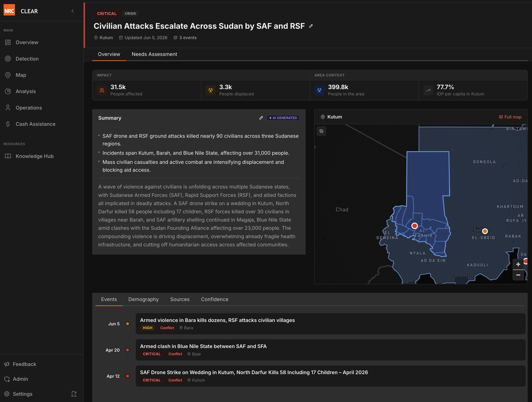Click the 3 events count
This screenshot has height=402, width=532.
[x=185, y=38]
